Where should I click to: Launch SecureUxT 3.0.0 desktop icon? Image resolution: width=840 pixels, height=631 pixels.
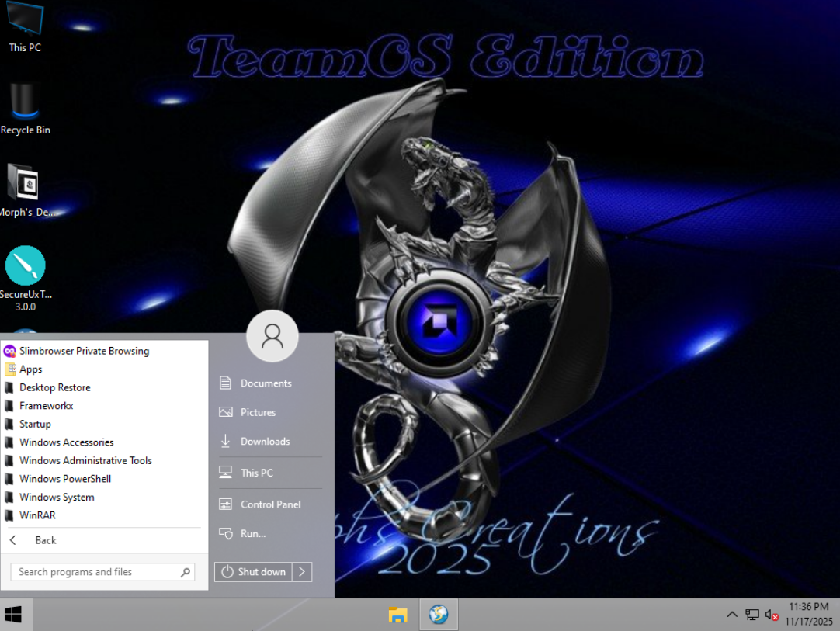(25, 279)
